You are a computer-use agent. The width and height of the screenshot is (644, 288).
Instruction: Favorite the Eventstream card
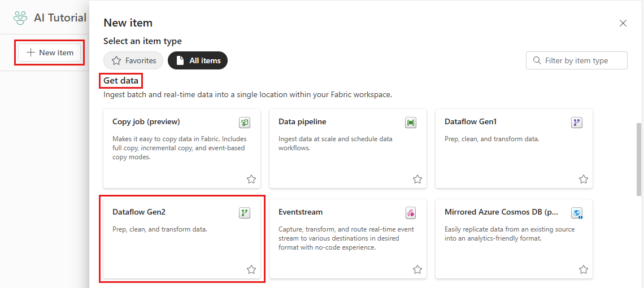(x=417, y=269)
